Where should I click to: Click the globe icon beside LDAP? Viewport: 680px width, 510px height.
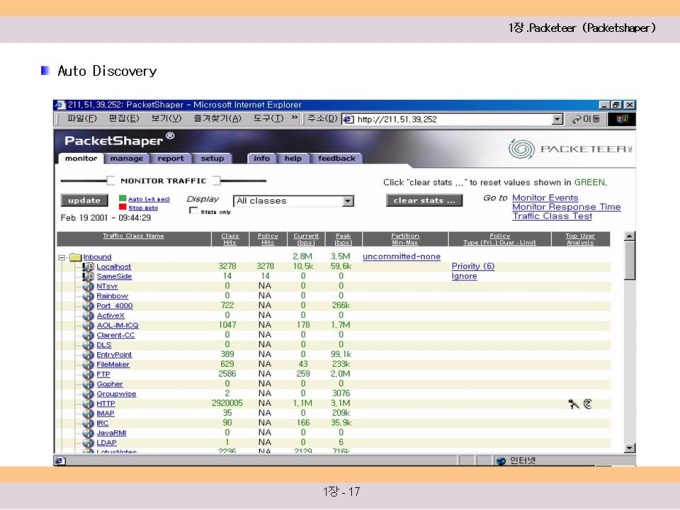coord(88,443)
